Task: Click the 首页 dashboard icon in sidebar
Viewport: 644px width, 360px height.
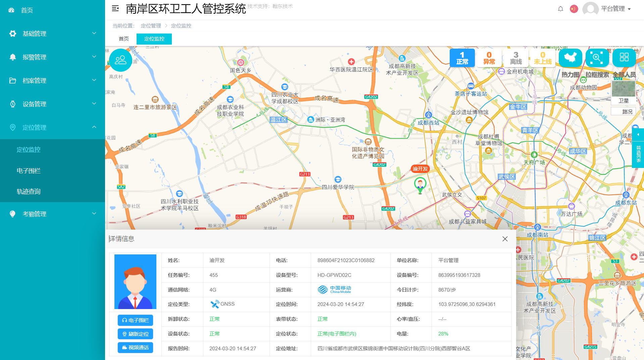Action: pyautogui.click(x=11, y=10)
